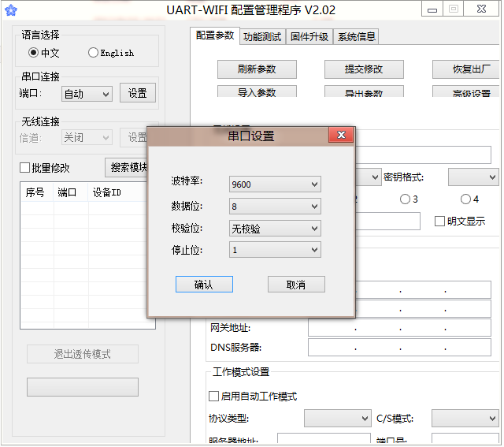Click the 序号 column header
Screen dimensions: 504x447
[x=37, y=192]
